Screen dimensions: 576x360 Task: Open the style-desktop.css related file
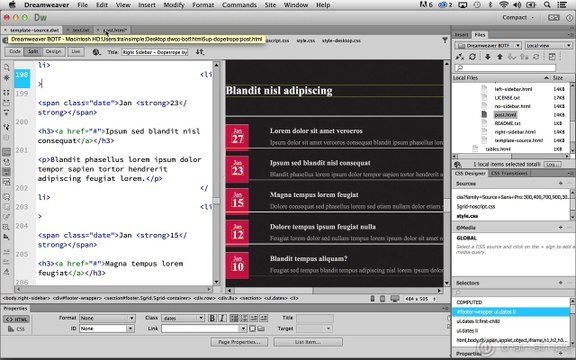tap(341, 40)
